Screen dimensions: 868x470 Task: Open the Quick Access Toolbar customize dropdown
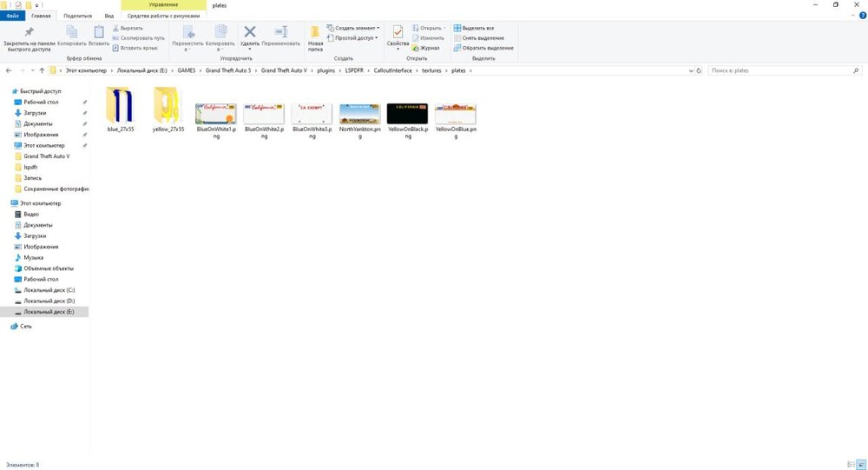click(37, 5)
